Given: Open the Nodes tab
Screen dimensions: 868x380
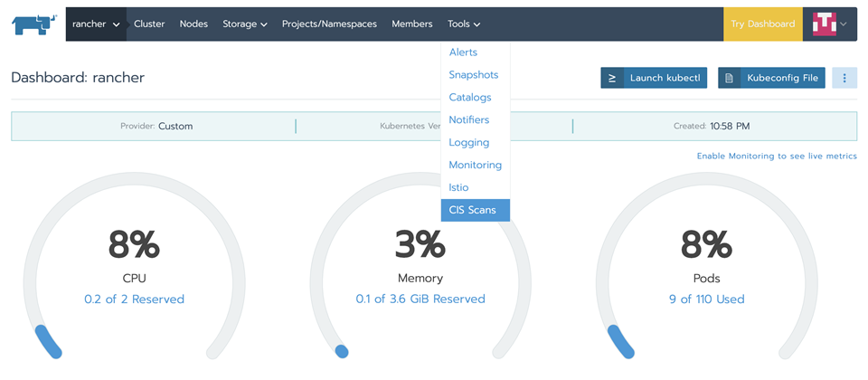Looking at the screenshot, I should tap(193, 24).
